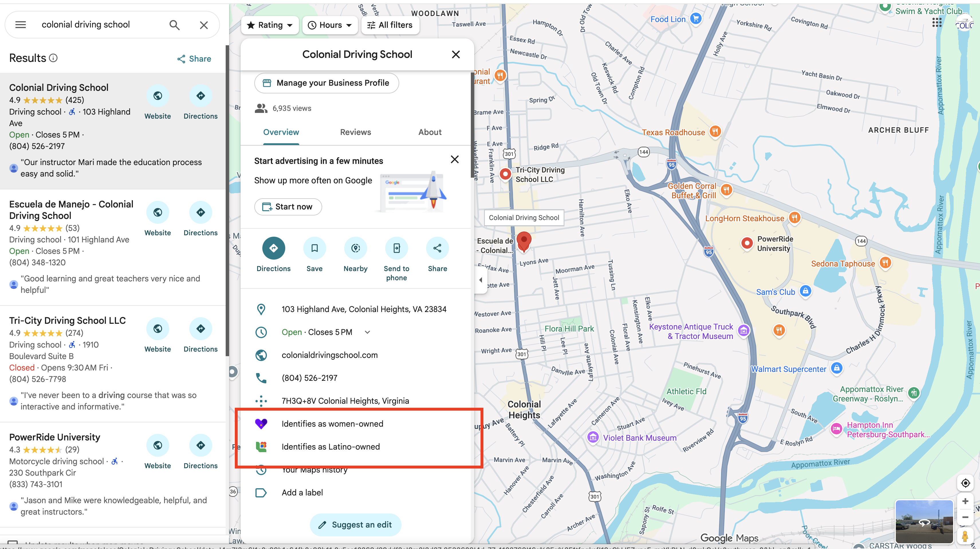Close the Colonial Driving School detail panel
This screenshot has height=549, width=980.
[x=456, y=54]
